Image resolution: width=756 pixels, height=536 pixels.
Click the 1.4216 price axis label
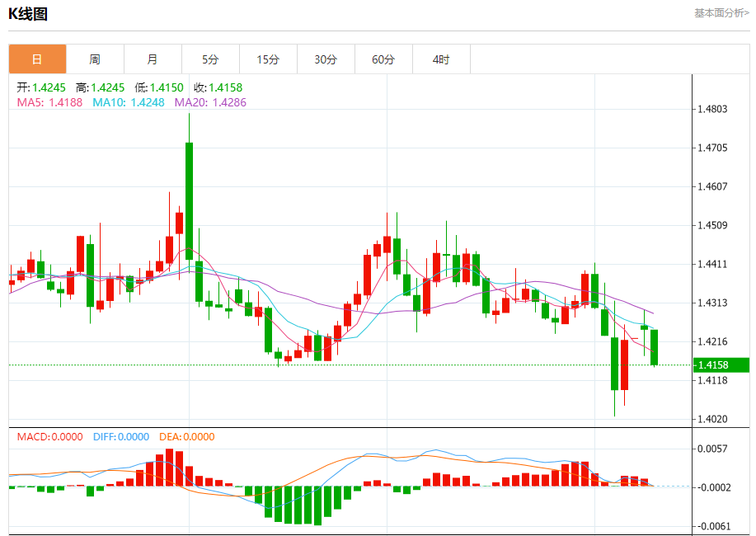712,341
